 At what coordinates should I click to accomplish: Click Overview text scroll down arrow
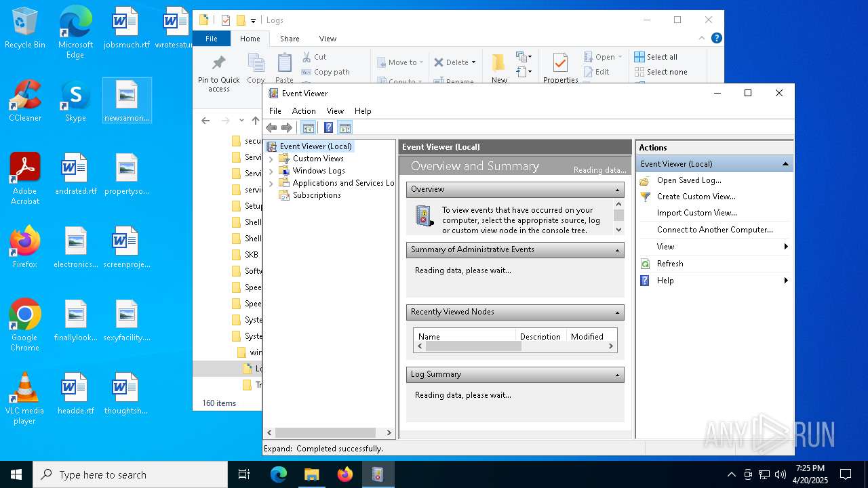point(618,229)
